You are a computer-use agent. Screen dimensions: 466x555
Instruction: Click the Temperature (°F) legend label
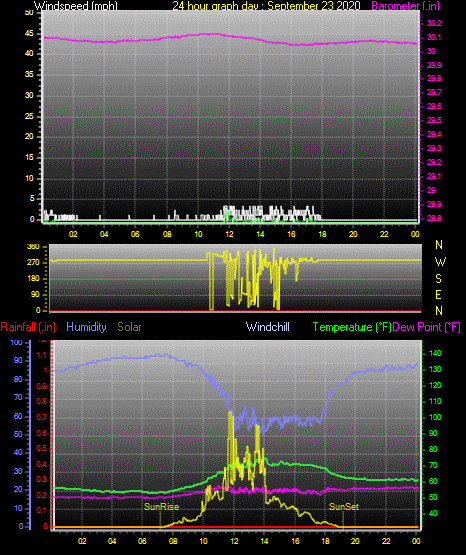352,327
